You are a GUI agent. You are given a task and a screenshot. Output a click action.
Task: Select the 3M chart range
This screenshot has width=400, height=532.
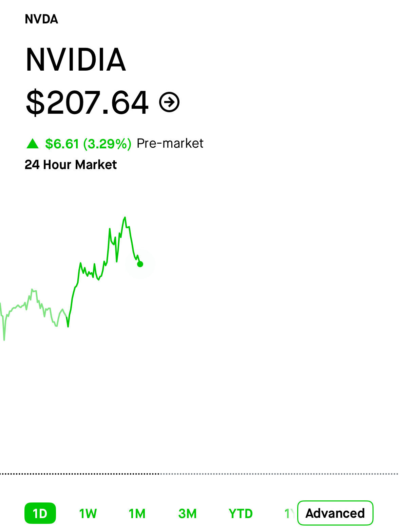coord(188,514)
